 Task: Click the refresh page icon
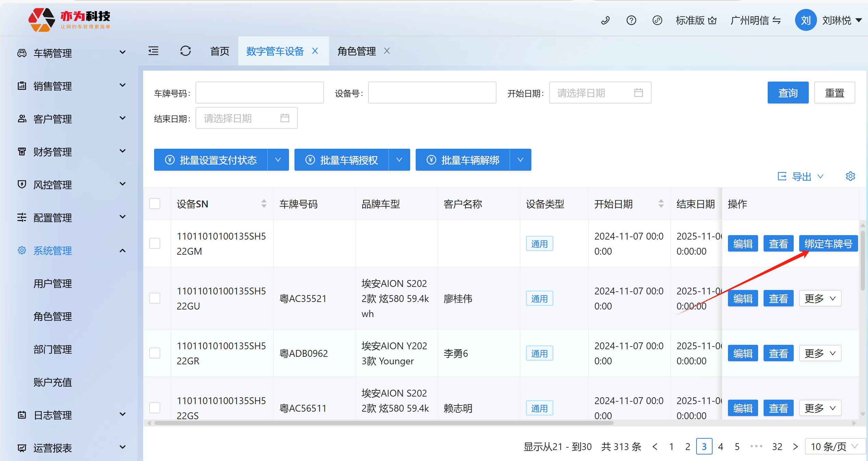(x=186, y=51)
